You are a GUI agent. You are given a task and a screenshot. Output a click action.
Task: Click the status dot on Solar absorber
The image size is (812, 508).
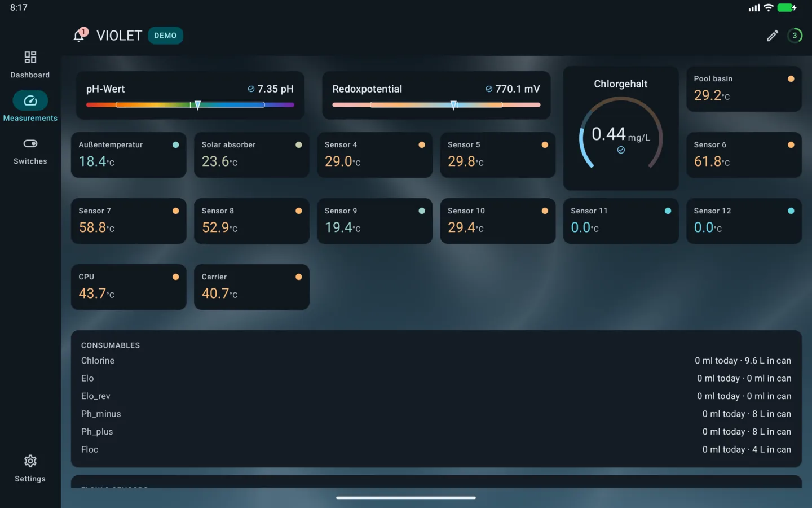click(298, 145)
